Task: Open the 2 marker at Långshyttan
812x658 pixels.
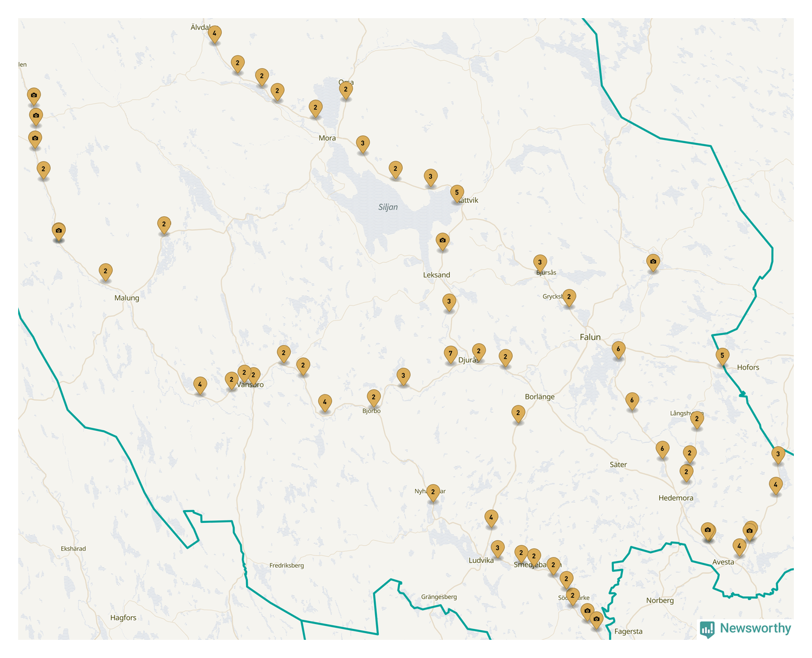Action: 697,419
